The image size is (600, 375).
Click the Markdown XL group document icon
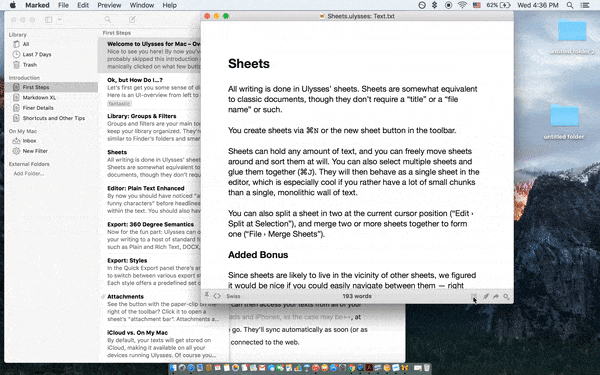[16, 98]
